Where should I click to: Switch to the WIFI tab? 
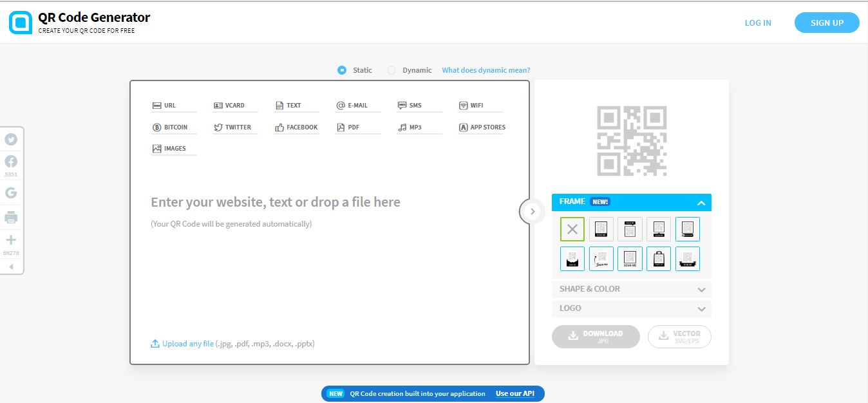[480, 106]
